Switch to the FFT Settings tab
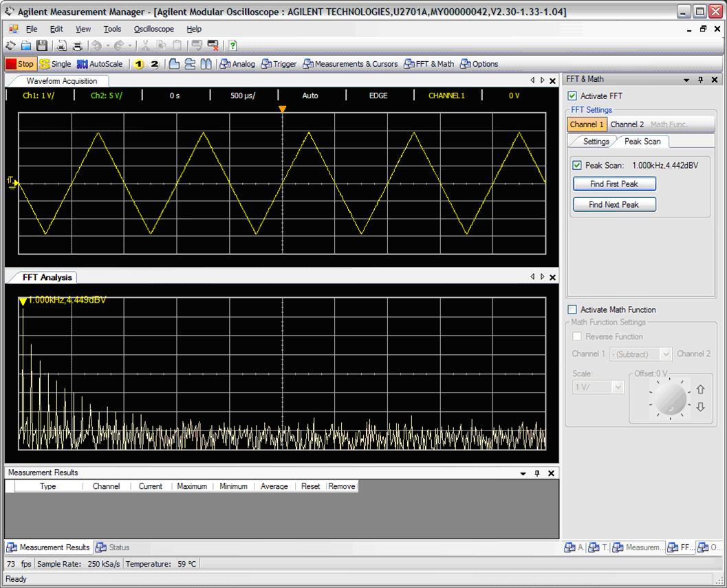The image size is (727, 588). coord(596,142)
